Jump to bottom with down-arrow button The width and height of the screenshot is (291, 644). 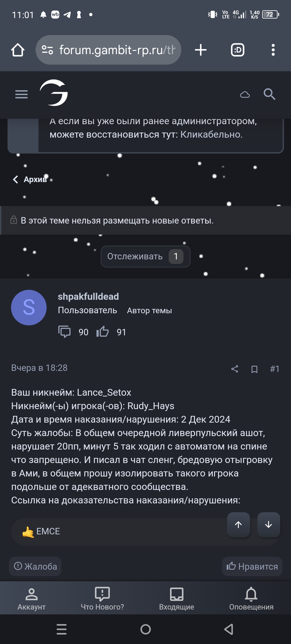coord(269,525)
